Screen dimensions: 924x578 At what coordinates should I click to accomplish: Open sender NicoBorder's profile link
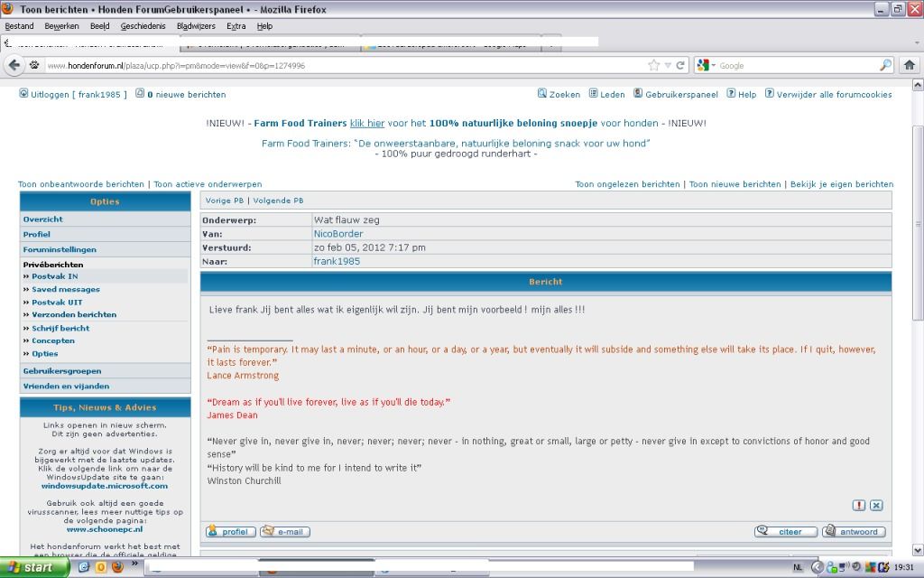(337, 234)
